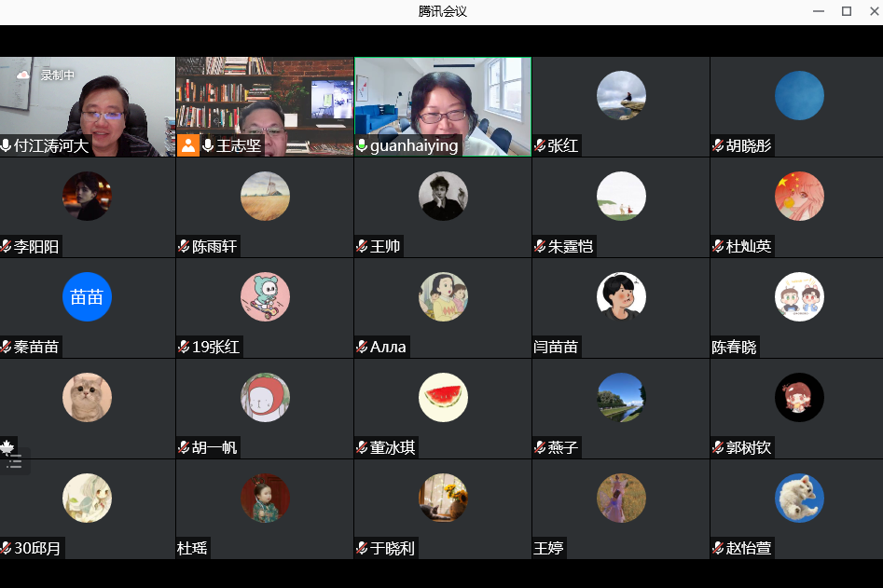The width and height of the screenshot is (883, 588).
Task: Click the muted mic icon beside 董冰琪
Action: click(362, 447)
